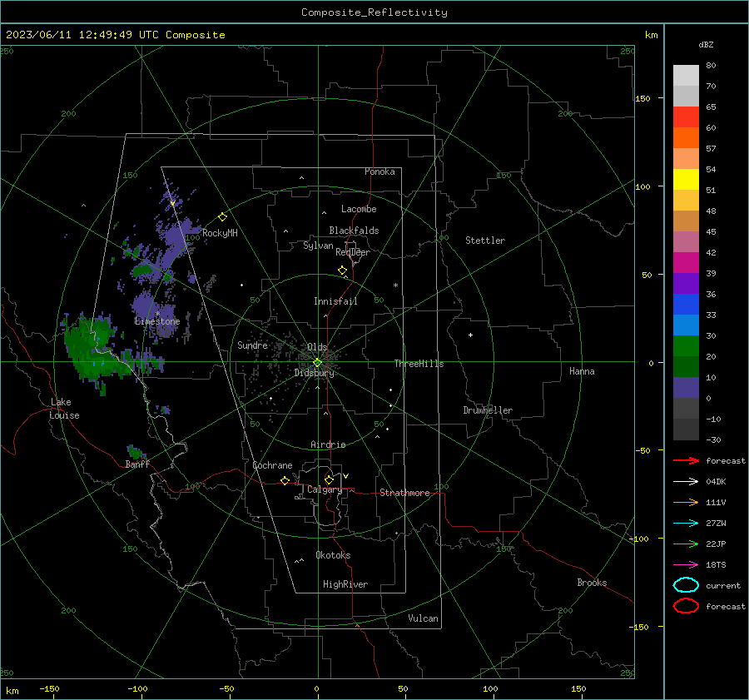Click the purple echo patch above Limestone
Image resolution: width=749 pixels, height=700 pixels.
tap(144, 305)
